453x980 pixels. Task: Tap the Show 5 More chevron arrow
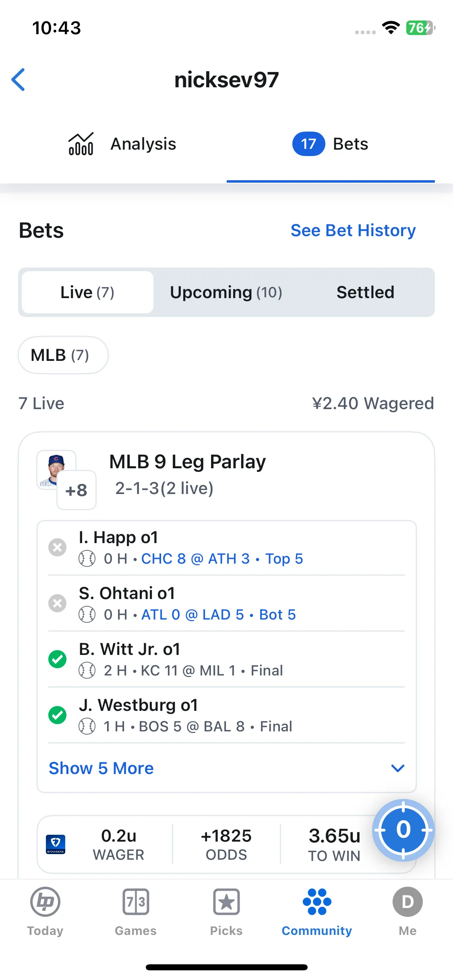coord(397,768)
